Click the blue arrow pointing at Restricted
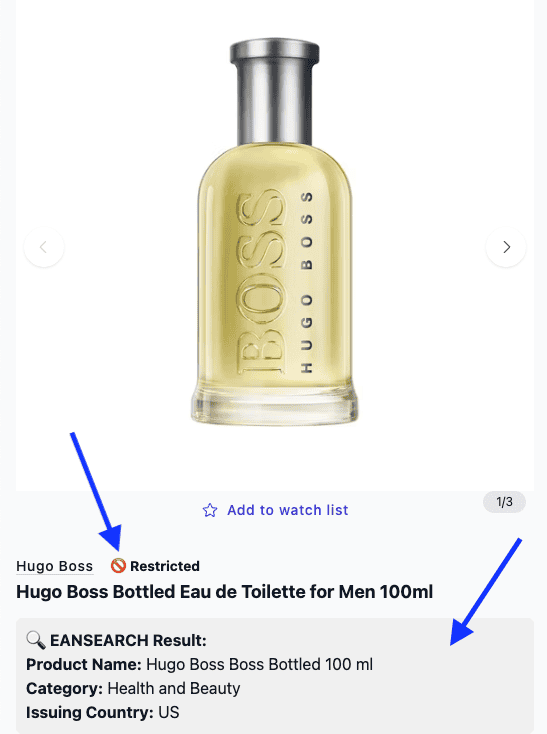547x734 pixels. click(96, 491)
